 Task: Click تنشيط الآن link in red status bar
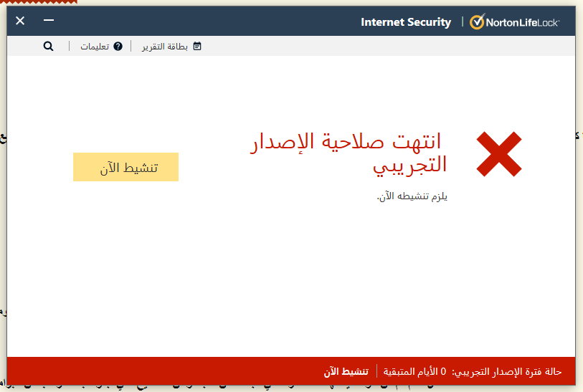coord(346,371)
